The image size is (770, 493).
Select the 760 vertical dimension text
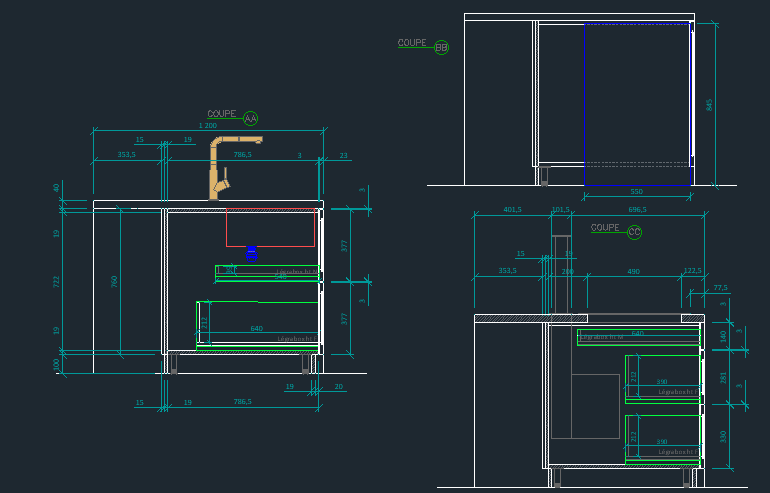pyautogui.click(x=116, y=281)
